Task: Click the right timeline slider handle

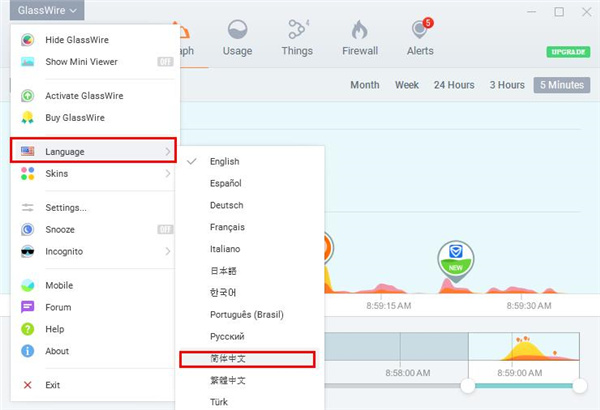Action: click(x=580, y=385)
